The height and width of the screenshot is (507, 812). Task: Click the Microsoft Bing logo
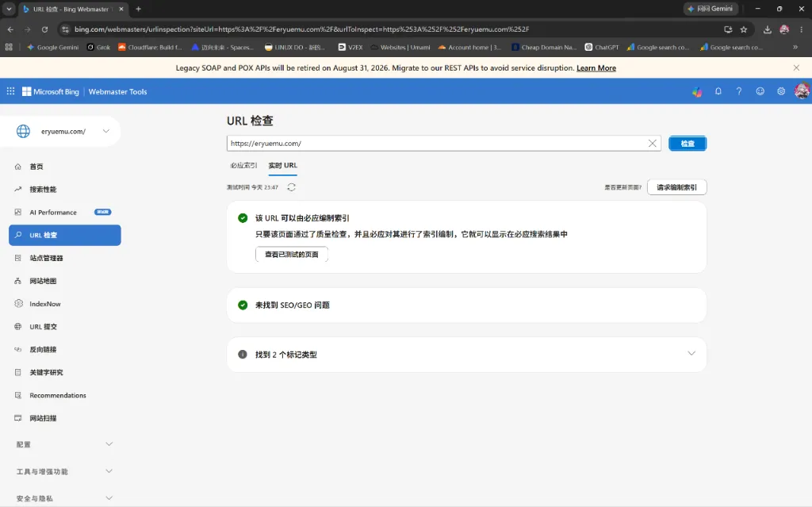click(x=51, y=92)
